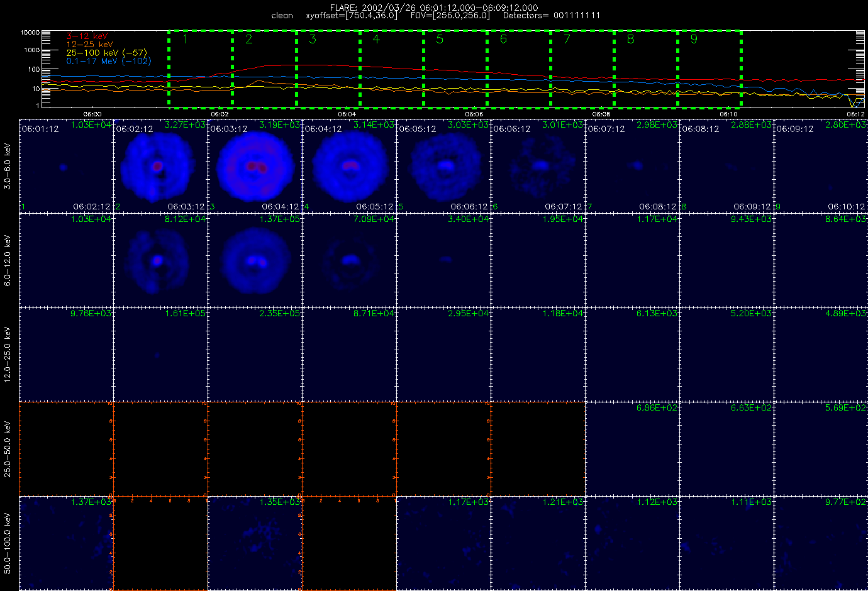Open the 3.0-6.0 keV image for interval 4
Viewport: 868px width, 591px height.
(349, 166)
